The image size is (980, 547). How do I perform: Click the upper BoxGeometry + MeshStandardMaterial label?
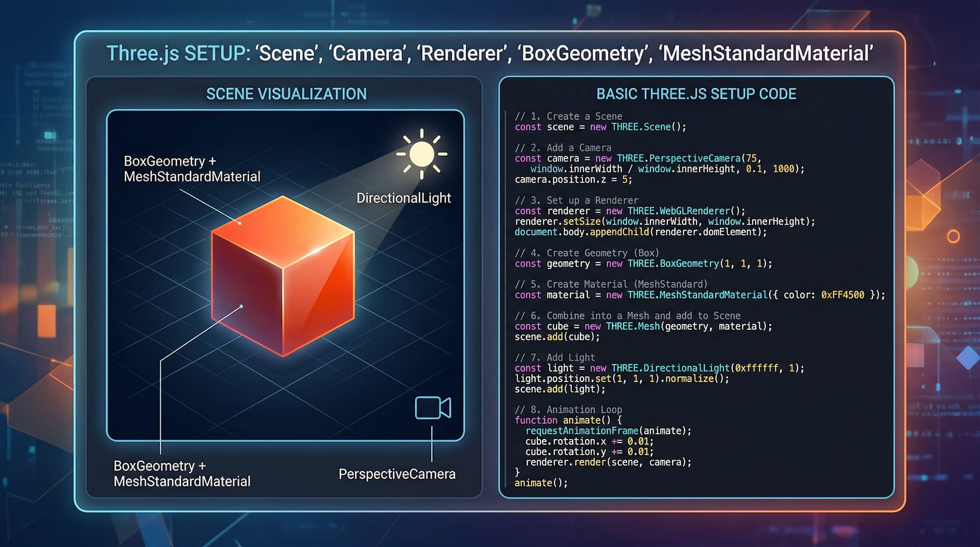(x=192, y=169)
